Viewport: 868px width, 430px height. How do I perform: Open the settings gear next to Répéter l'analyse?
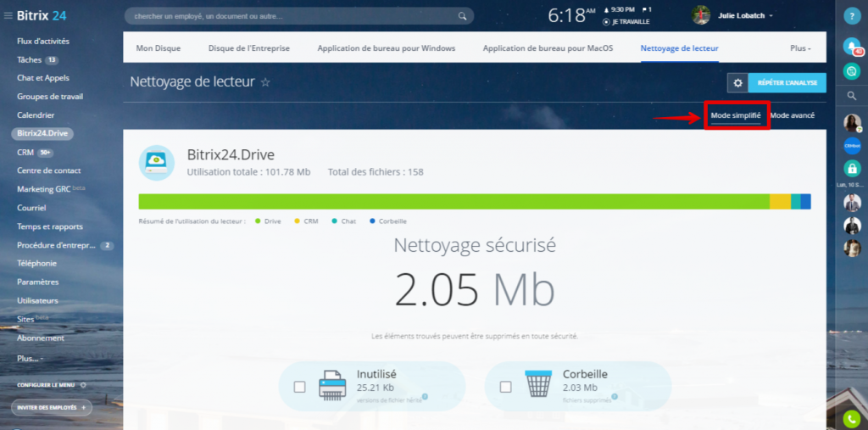point(737,83)
